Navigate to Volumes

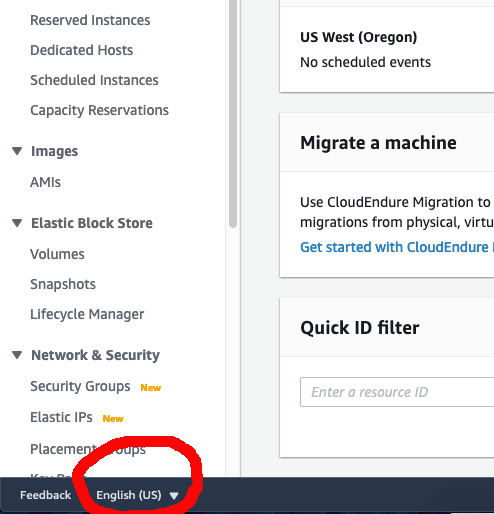(57, 254)
